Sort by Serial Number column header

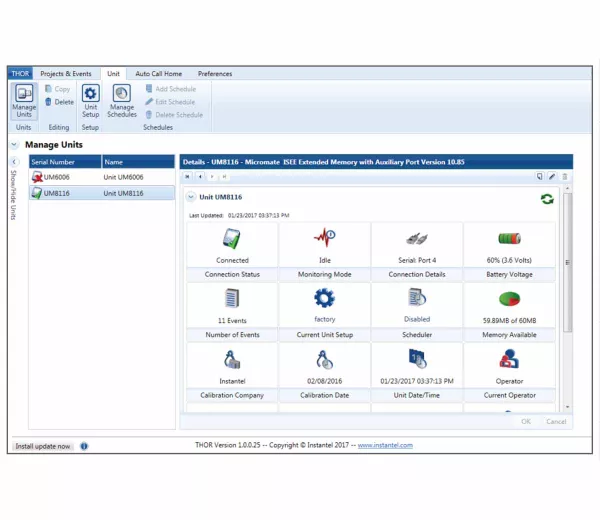coord(65,162)
